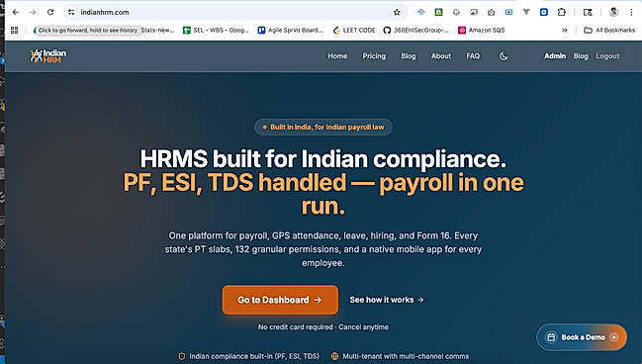Click the browser back arrow
Viewport: 642px width, 364px height.
coord(16,12)
